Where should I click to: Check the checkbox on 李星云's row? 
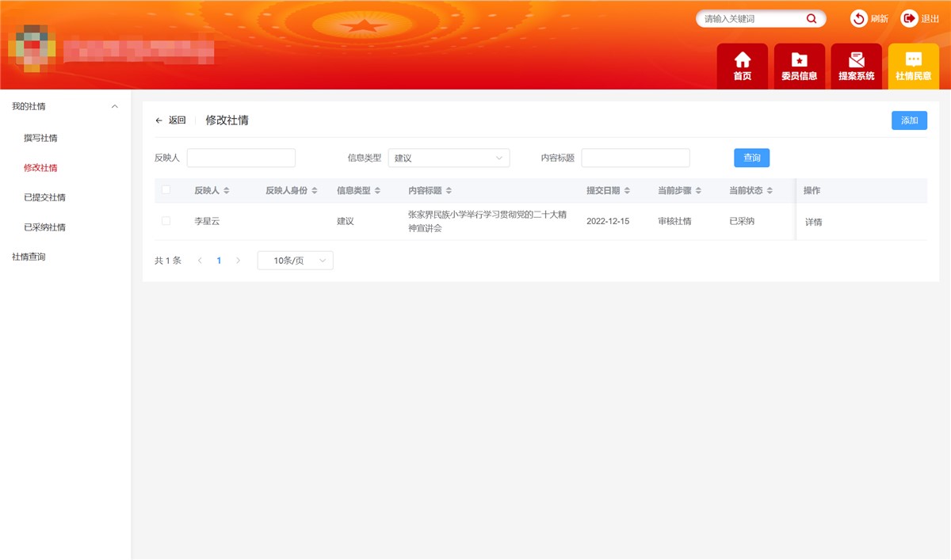166,221
